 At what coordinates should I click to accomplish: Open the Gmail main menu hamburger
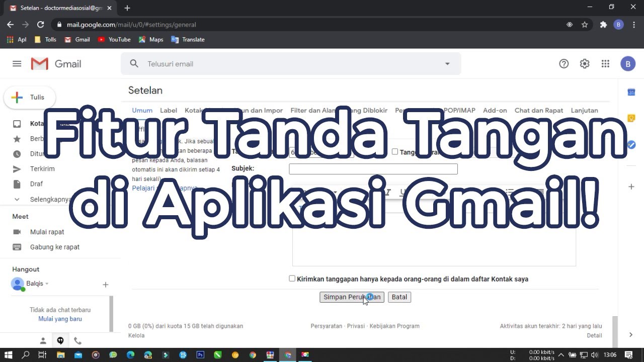[x=17, y=64]
